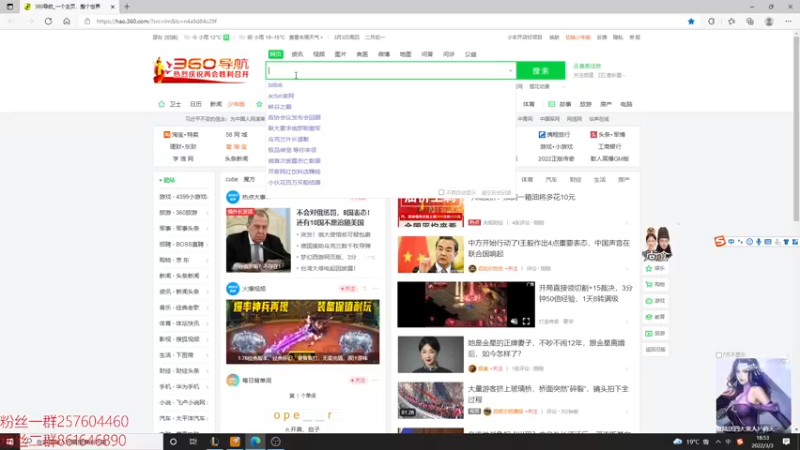Open a new browser tab with plus
This screenshot has height=450, width=800.
pos(127,7)
